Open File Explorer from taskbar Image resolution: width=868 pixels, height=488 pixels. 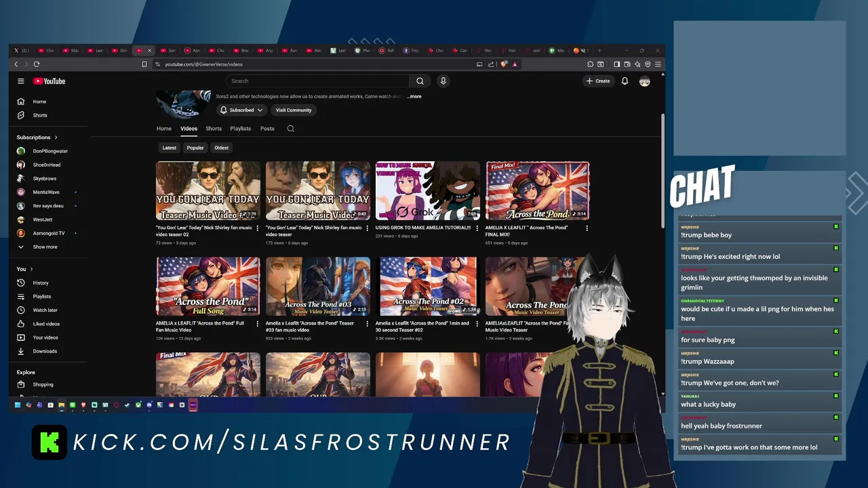point(62,405)
